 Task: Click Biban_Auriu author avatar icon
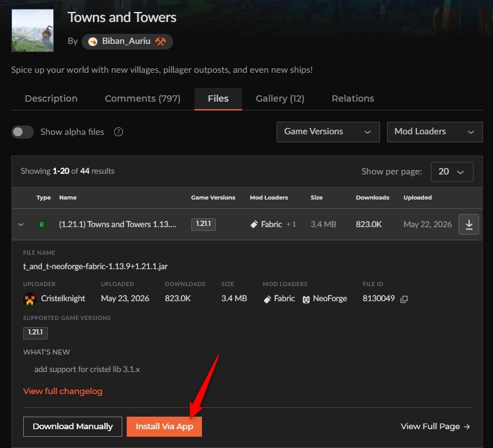[93, 41]
